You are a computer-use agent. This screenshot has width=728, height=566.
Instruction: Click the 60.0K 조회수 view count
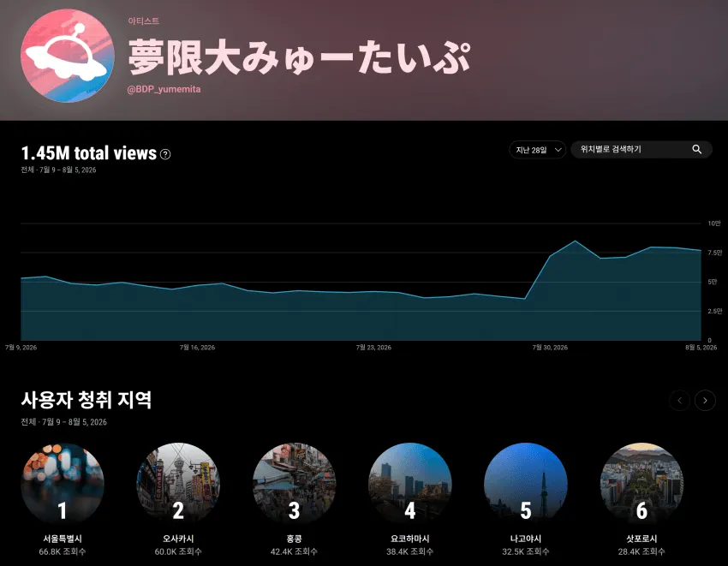[178, 551]
